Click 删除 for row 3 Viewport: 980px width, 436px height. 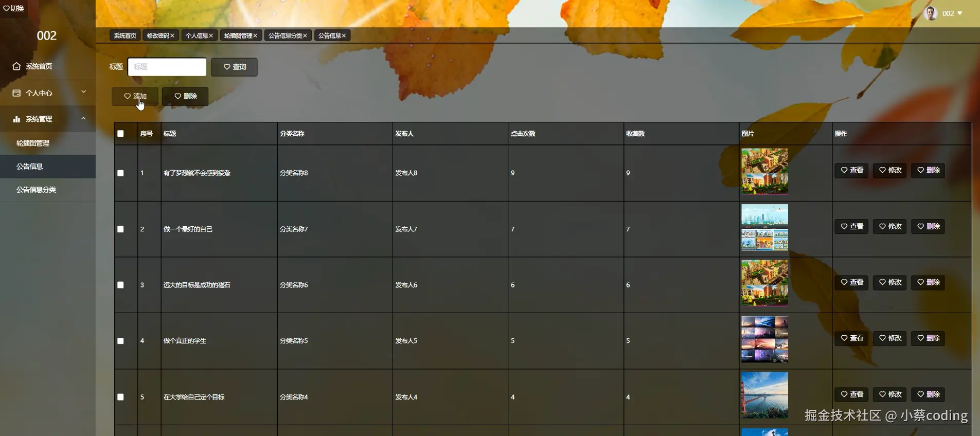click(928, 282)
